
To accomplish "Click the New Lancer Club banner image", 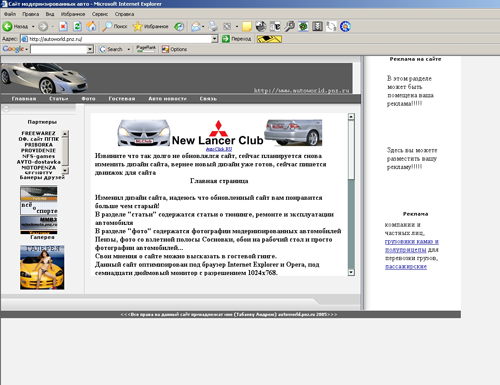I will click(x=220, y=133).
